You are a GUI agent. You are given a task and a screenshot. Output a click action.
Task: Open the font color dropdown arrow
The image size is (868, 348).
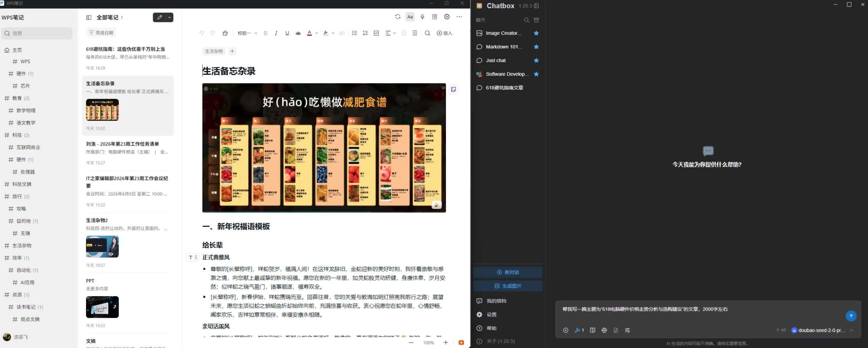click(x=316, y=33)
